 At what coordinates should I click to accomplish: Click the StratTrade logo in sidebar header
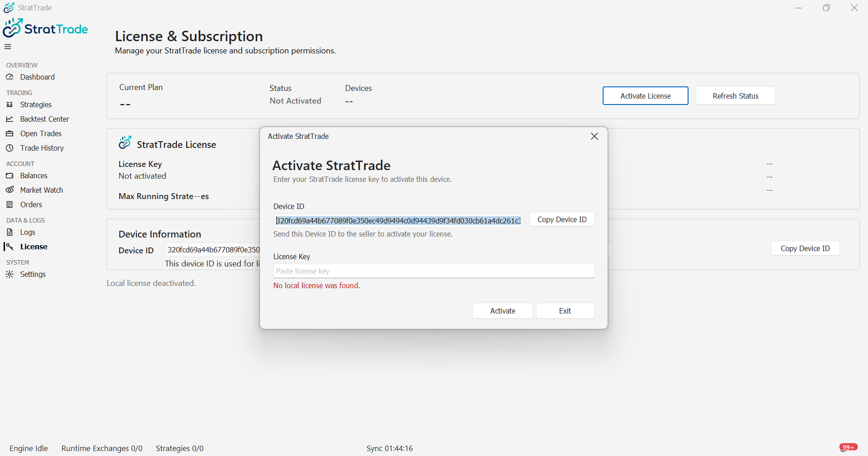click(x=45, y=28)
